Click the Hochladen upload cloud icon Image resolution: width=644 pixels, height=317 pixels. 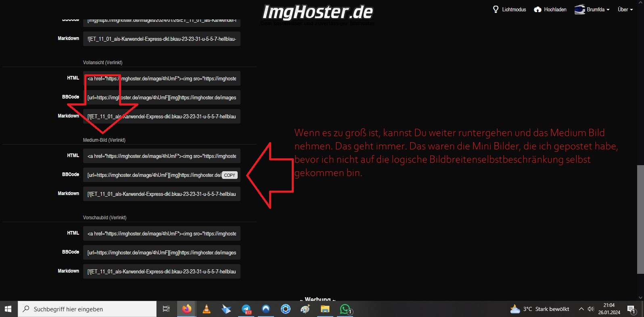[x=537, y=9]
